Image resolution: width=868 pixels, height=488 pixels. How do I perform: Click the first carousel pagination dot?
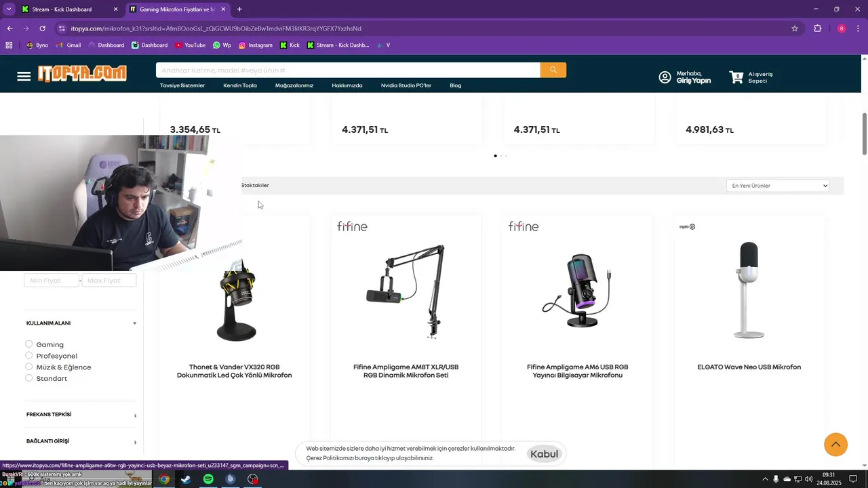coord(495,156)
